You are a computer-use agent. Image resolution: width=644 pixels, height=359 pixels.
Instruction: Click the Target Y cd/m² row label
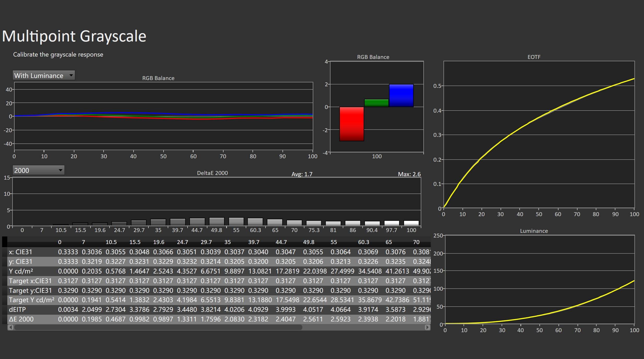32,300
